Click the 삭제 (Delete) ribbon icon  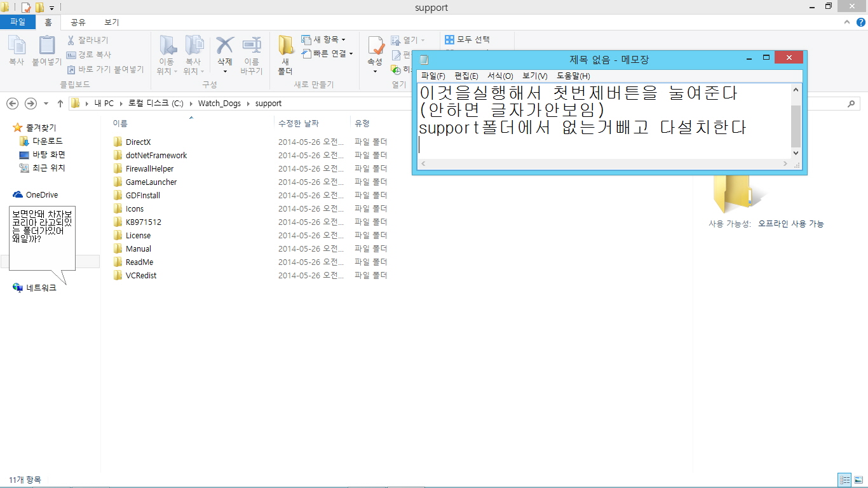point(225,51)
